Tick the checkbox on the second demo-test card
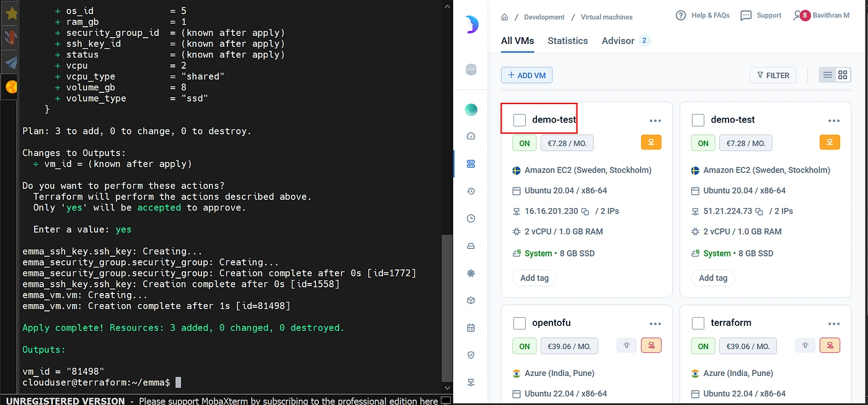The height and width of the screenshot is (405, 868). click(x=698, y=120)
